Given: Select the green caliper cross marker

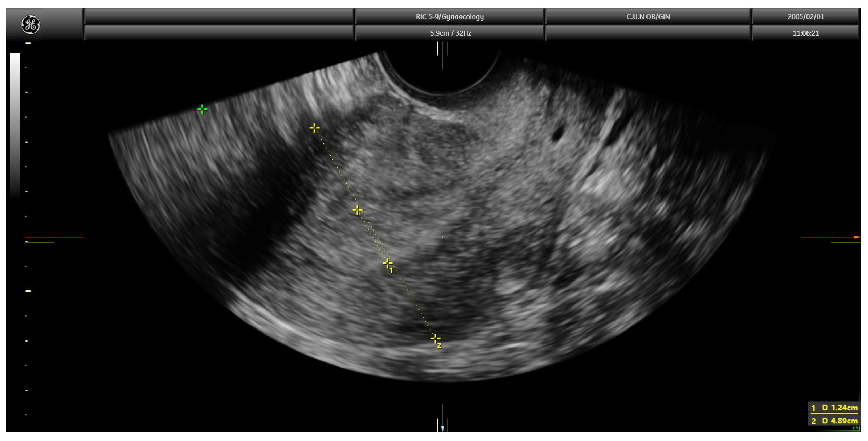Looking at the screenshot, I should point(202,109).
